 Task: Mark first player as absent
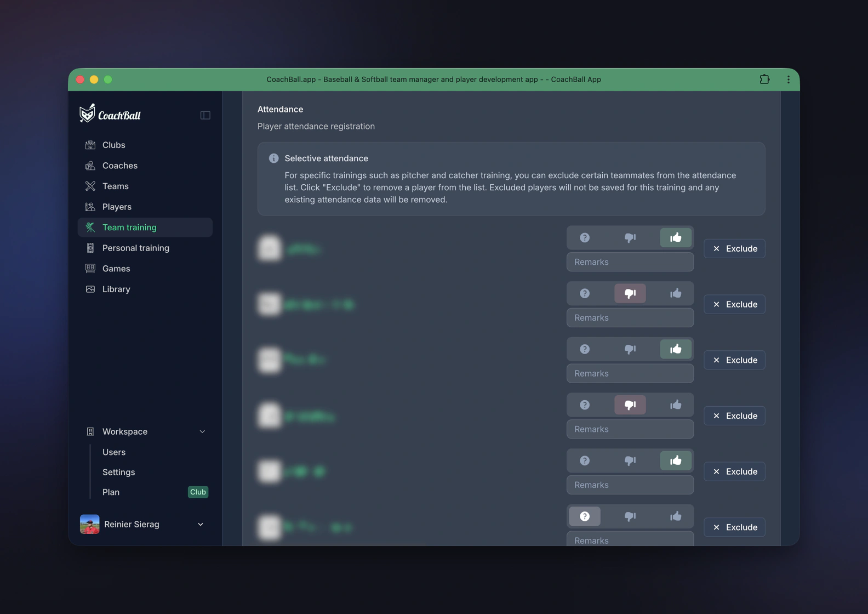tap(630, 237)
